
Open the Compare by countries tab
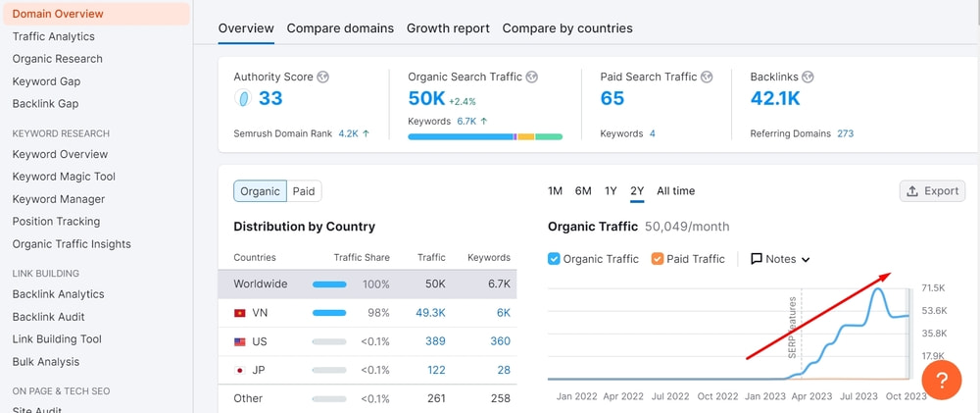tap(567, 28)
